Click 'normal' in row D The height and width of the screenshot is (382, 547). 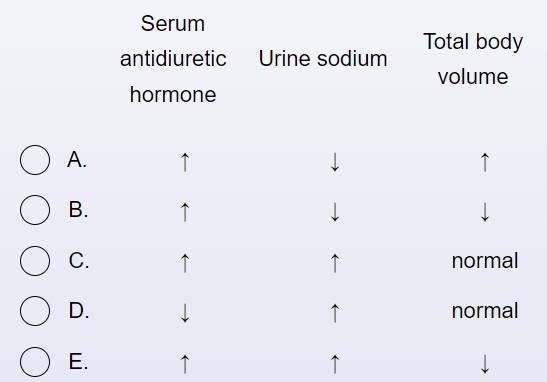point(485,311)
